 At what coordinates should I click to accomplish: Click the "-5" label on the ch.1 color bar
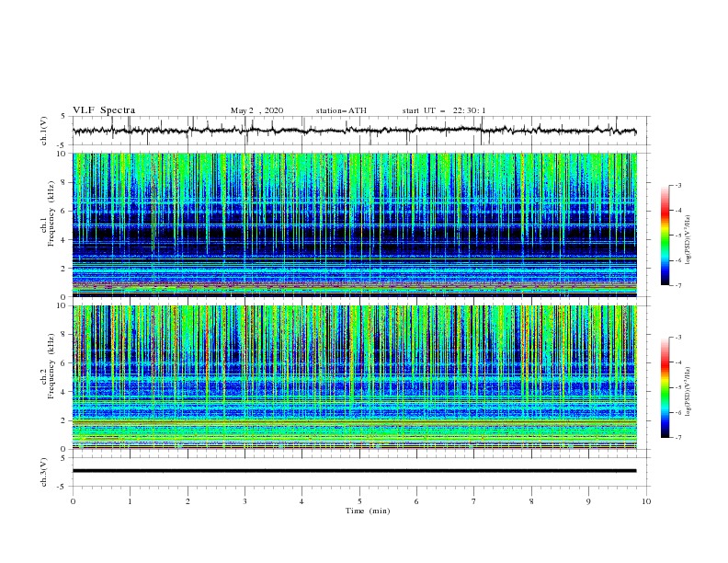point(677,236)
